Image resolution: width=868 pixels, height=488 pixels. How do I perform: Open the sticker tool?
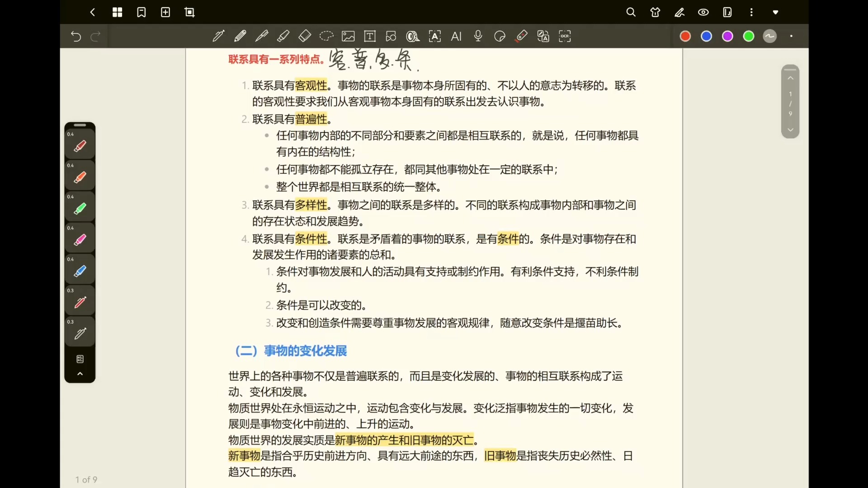(x=500, y=36)
